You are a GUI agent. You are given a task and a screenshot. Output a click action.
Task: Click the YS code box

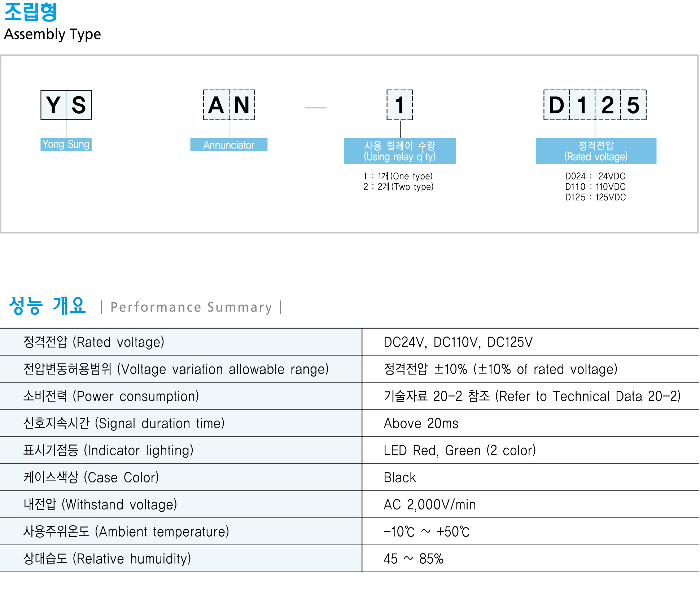(66, 105)
